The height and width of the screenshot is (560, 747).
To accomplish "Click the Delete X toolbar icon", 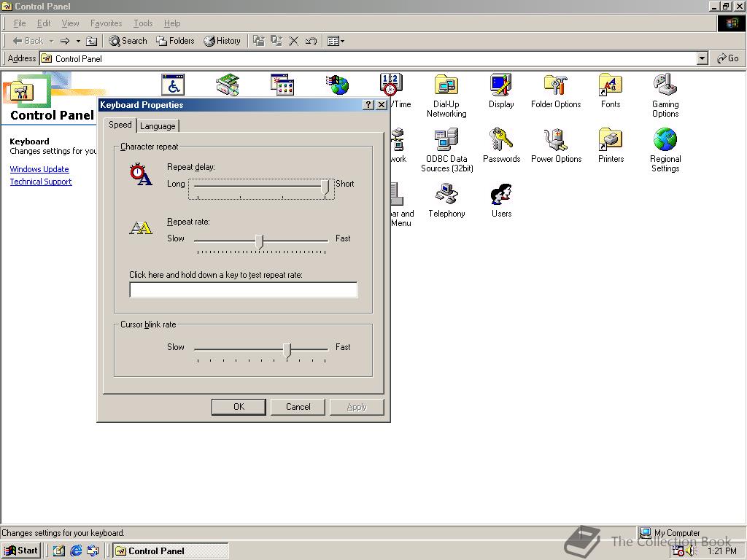I will point(294,41).
